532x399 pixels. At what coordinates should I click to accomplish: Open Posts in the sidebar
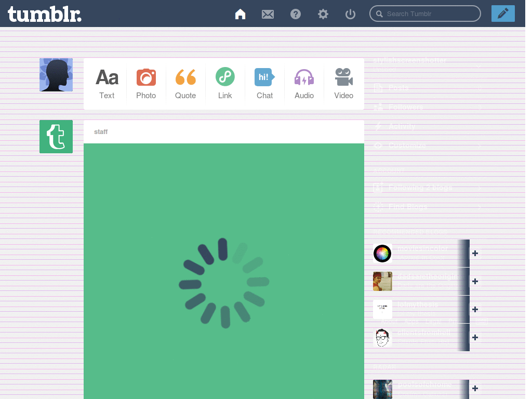pos(398,88)
